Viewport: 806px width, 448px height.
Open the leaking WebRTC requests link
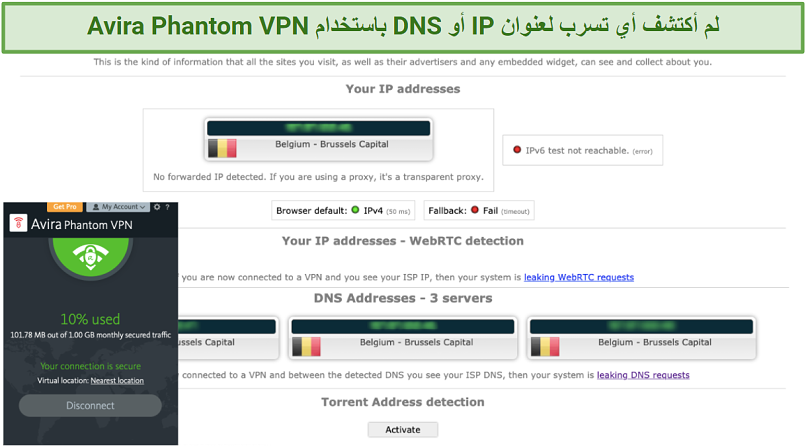click(x=579, y=277)
